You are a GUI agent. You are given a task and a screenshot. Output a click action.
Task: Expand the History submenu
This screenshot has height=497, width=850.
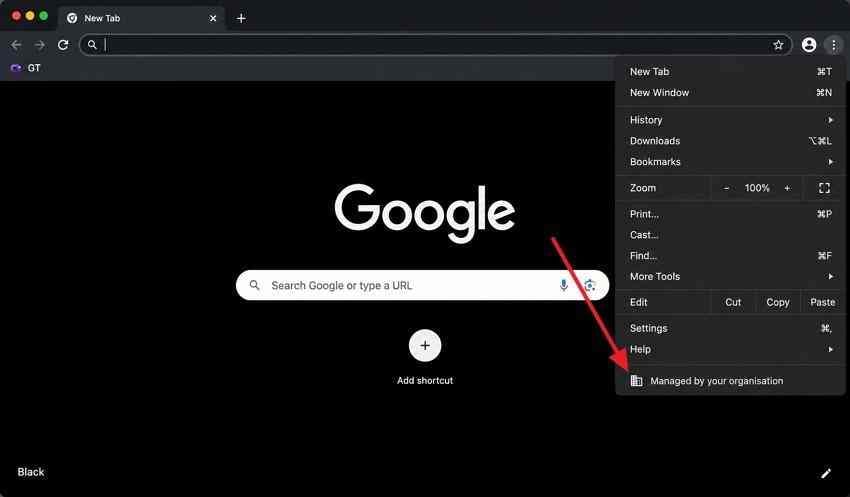[x=730, y=120]
